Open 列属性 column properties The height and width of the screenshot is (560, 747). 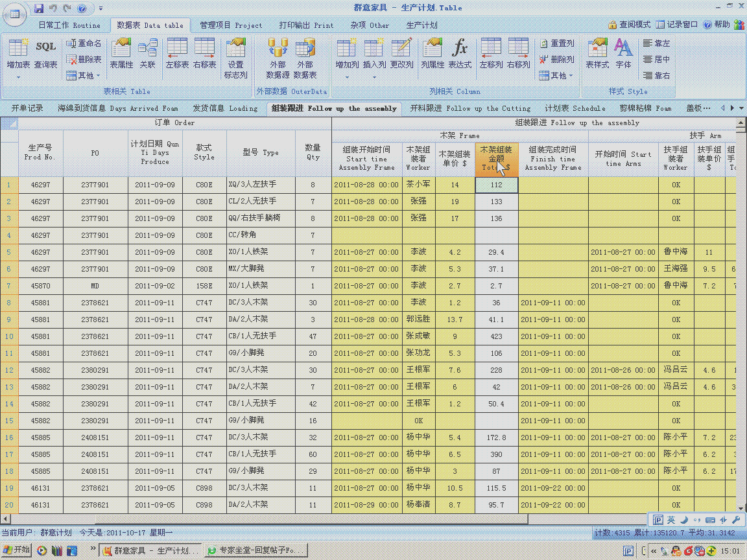point(433,53)
